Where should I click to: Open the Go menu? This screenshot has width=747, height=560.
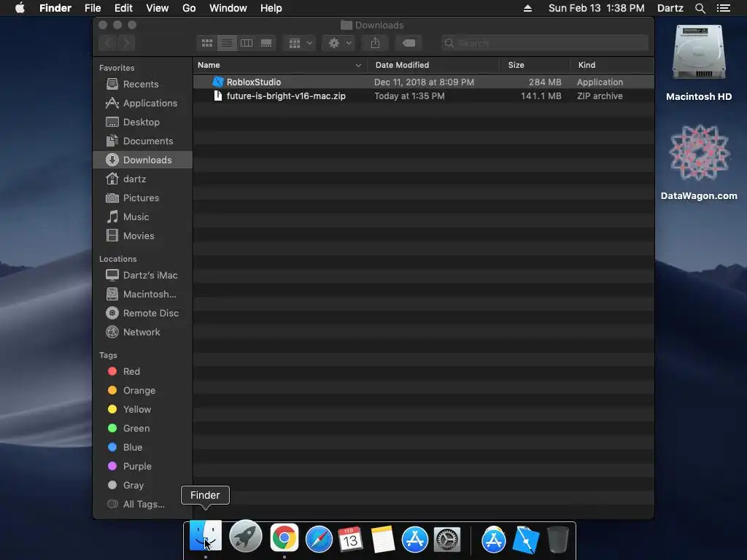pos(189,8)
